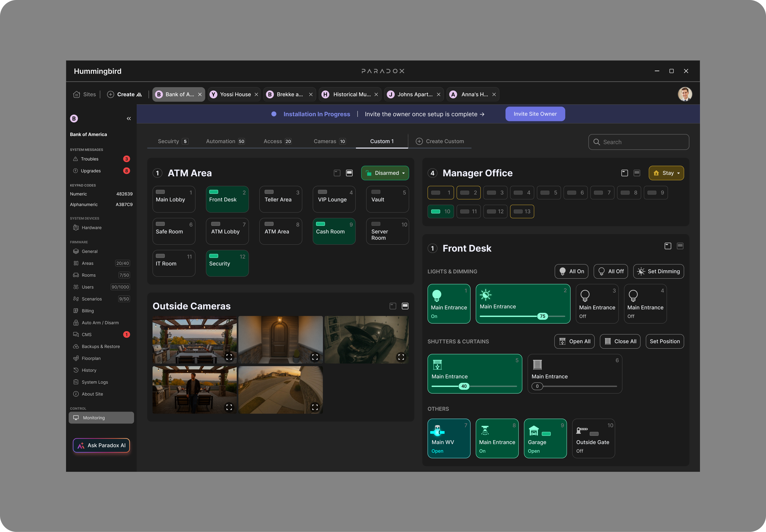
Task: Click the Bank of America site badge icon
Action: pyautogui.click(x=74, y=119)
